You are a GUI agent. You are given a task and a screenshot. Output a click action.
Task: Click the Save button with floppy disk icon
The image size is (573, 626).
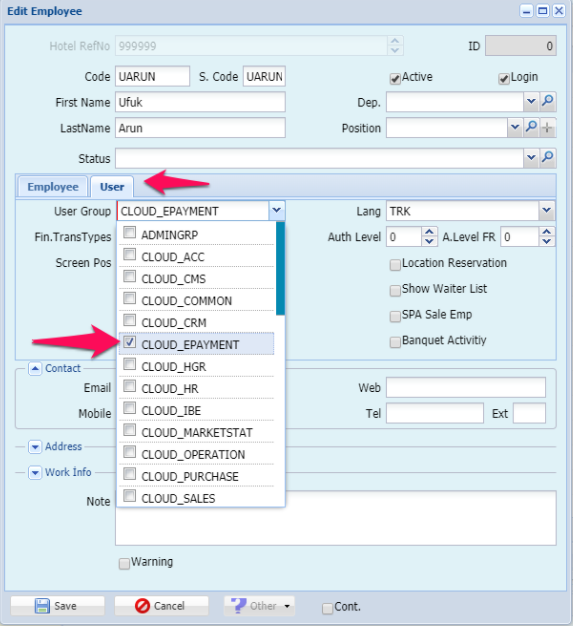(x=57, y=606)
